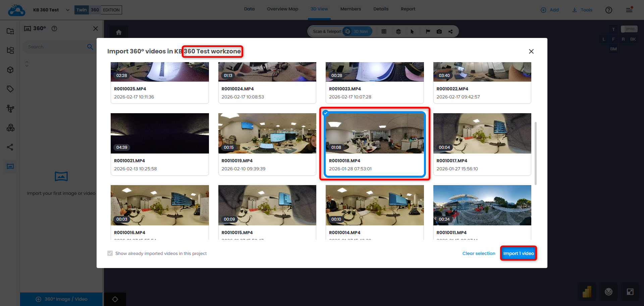Select the 3D View tab

pos(319,9)
